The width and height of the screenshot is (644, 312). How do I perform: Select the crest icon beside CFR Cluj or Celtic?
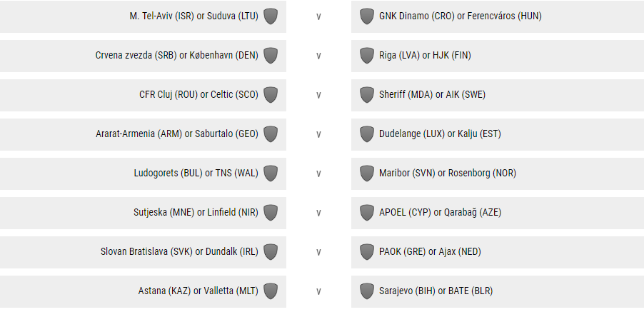click(271, 95)
